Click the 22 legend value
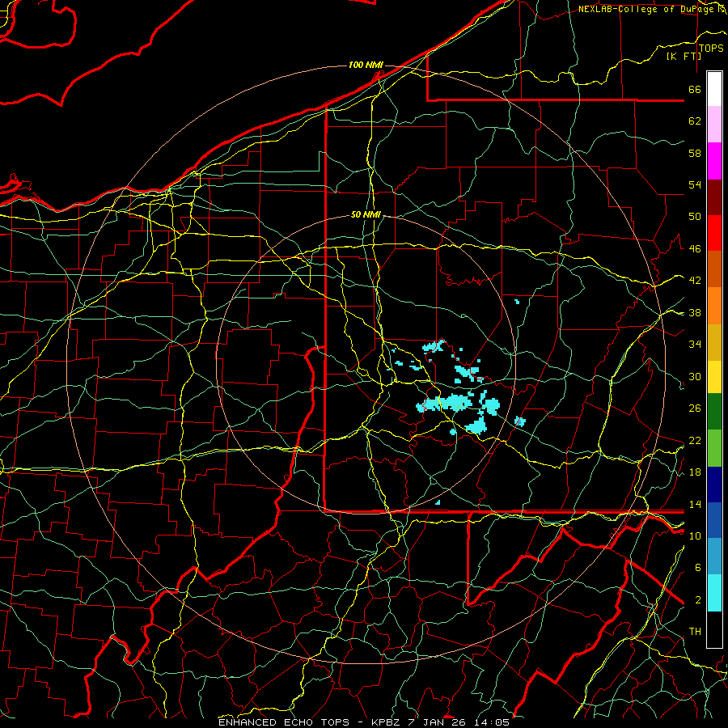This screenshot has width=728, height=728. [695, 440]
